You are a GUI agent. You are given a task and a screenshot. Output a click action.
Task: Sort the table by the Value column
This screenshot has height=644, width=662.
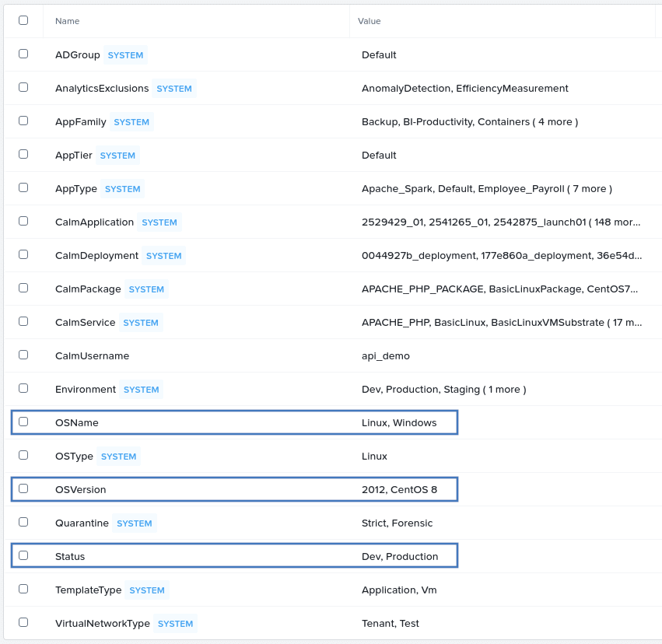coord(369,20)
